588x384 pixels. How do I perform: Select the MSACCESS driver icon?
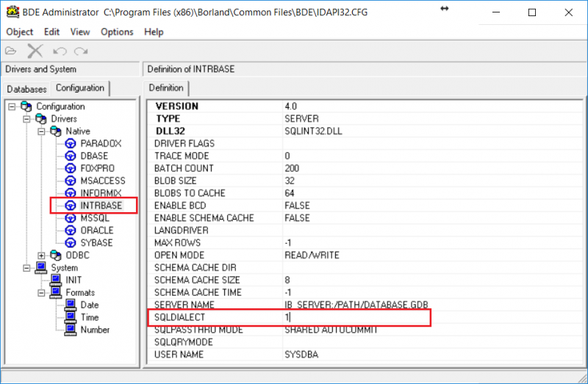click(x=70, y=181)
